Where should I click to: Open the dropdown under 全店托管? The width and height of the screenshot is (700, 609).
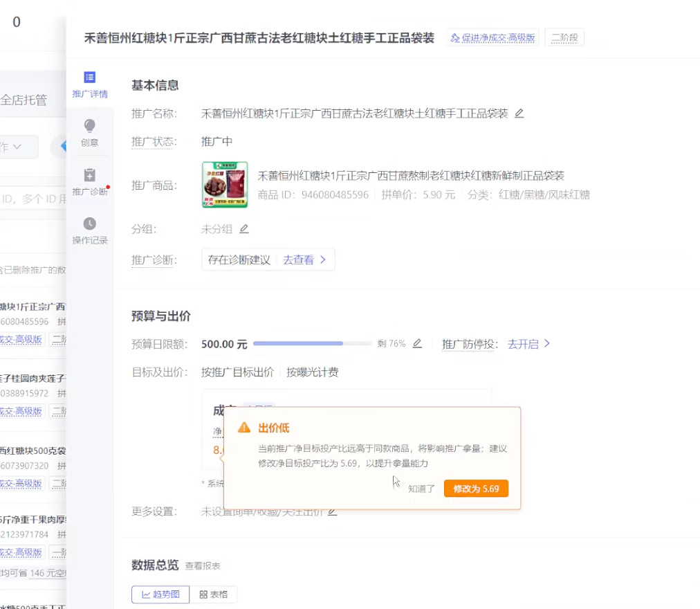[18, 147]
